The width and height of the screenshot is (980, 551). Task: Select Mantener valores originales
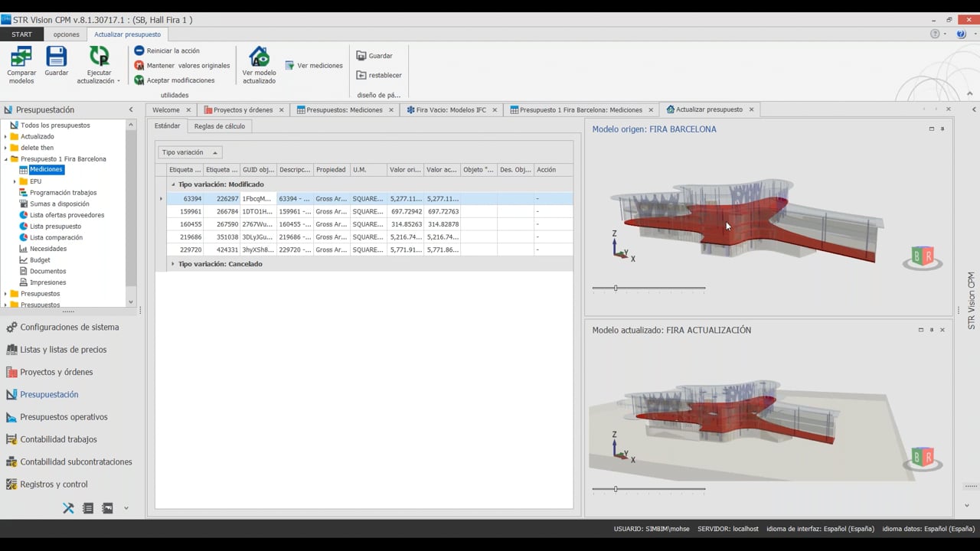pos(182,65)
